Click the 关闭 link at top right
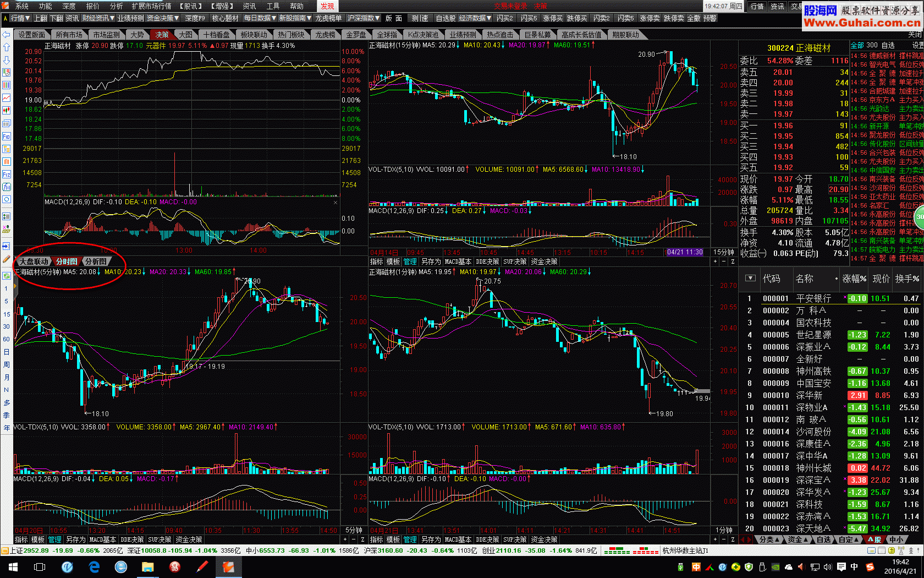This screenshot has width=924, height=578. tap(915, 34)
